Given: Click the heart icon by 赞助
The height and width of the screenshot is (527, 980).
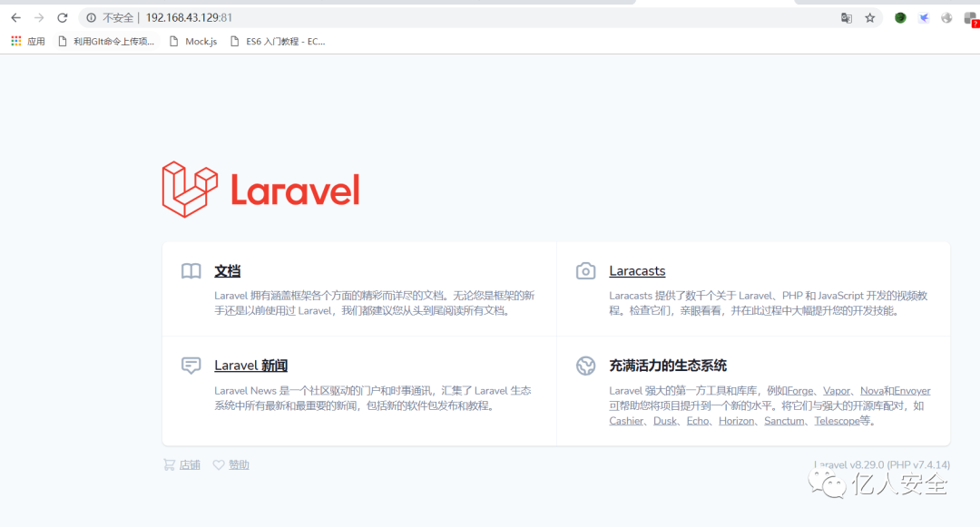Looking at the screenshot, I should [x=218, y=464].
